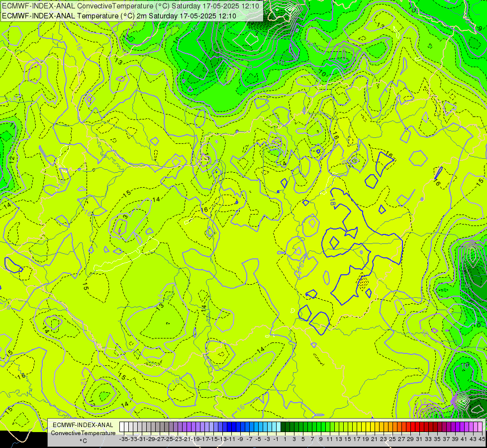Pick the red legend swatch above 31
Image resolution: width=487 pixels, height=448 pixels.
tap(417, 427)
